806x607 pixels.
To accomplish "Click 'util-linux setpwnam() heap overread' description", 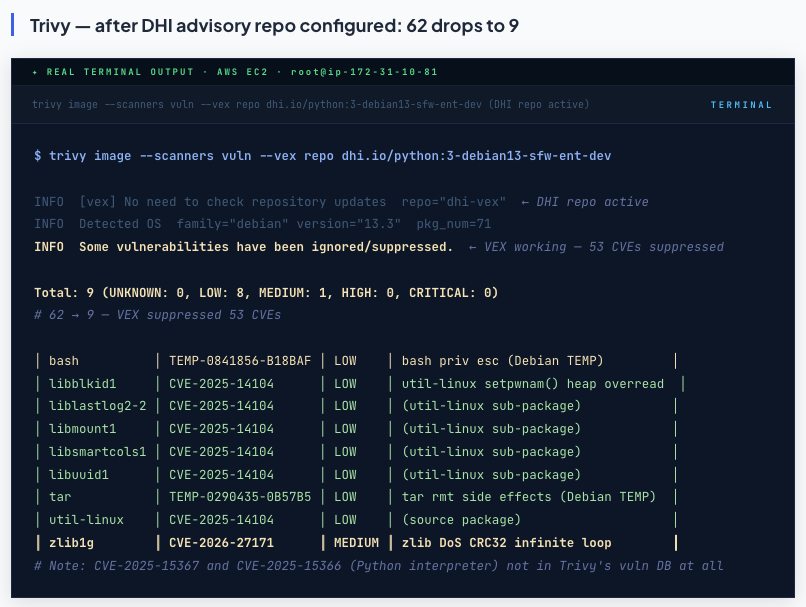I will pyautogui.click(x=533, y=384).
